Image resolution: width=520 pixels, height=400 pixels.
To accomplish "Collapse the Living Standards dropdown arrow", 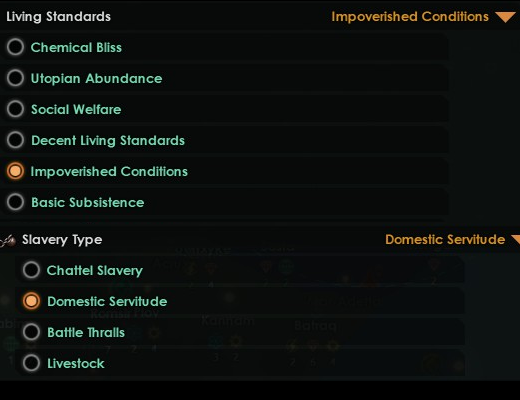I will (505, 17).
